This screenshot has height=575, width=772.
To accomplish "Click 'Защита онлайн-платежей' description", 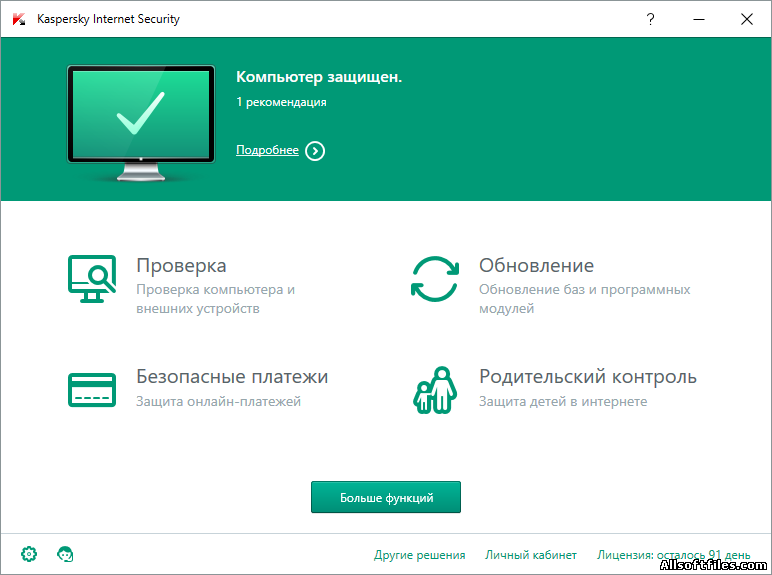I will (218, 402).
